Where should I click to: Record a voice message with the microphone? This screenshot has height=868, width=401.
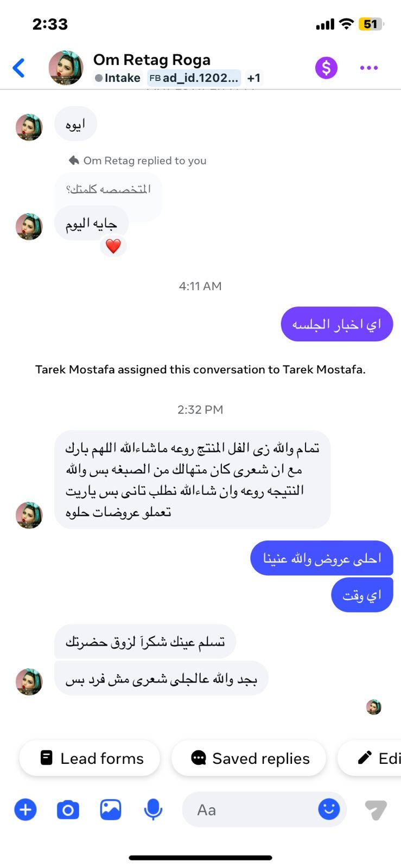[152, 809]
